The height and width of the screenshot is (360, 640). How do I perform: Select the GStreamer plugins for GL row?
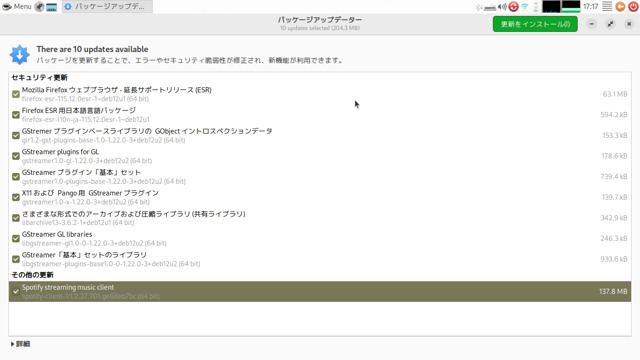click(x=320, y=156)
